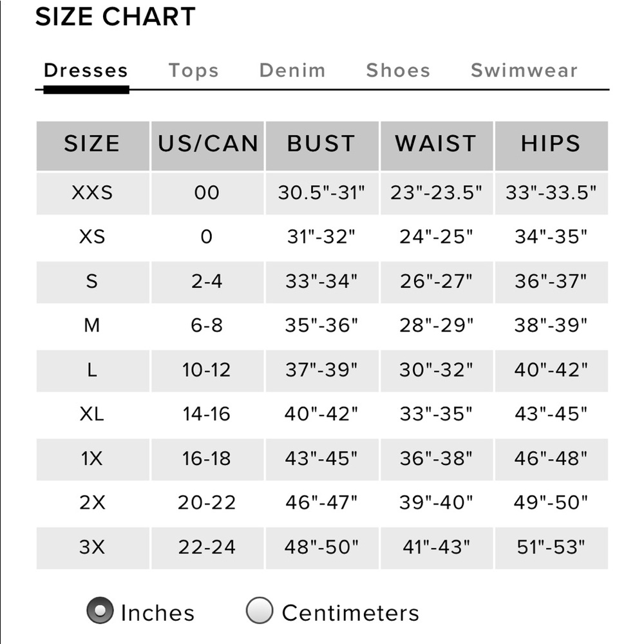Click the Inches label text
This screenshot has width=644, height=644.
pyautogui.click(x=157, y=613)
